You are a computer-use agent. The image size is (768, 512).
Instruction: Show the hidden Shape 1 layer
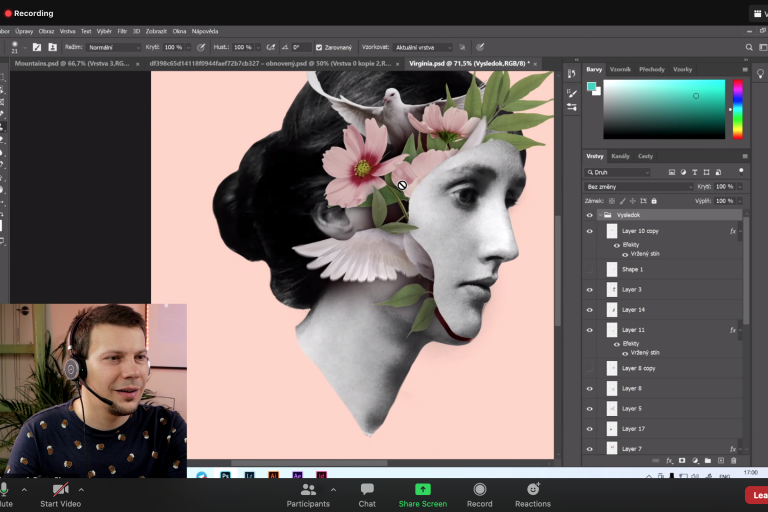[x=589, y=269]
